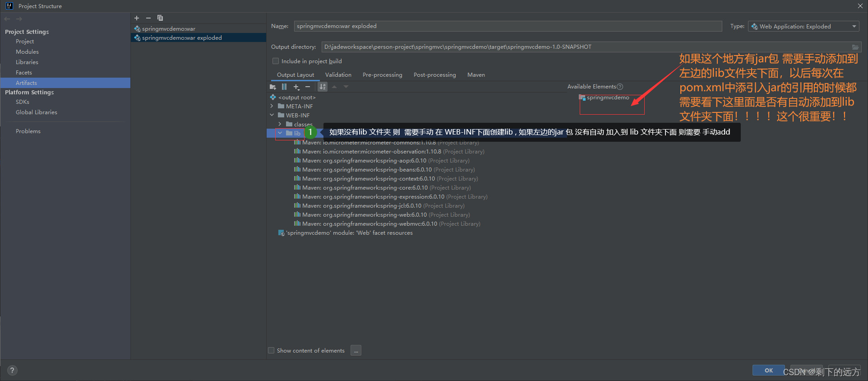Click the output root artifact icon
The width and height of the screenshot is (868, 381).
coord(273,97)
